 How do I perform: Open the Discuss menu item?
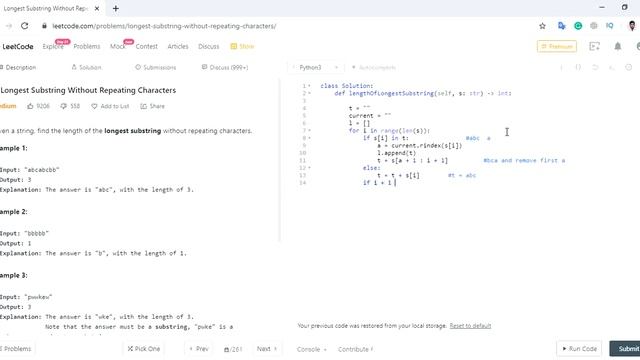(209, 47)
